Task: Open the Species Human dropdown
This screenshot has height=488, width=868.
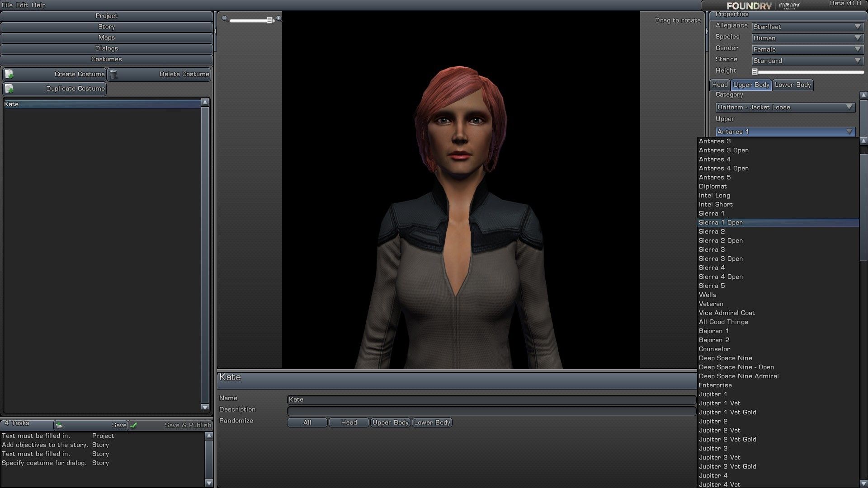Action: (807, 38)
